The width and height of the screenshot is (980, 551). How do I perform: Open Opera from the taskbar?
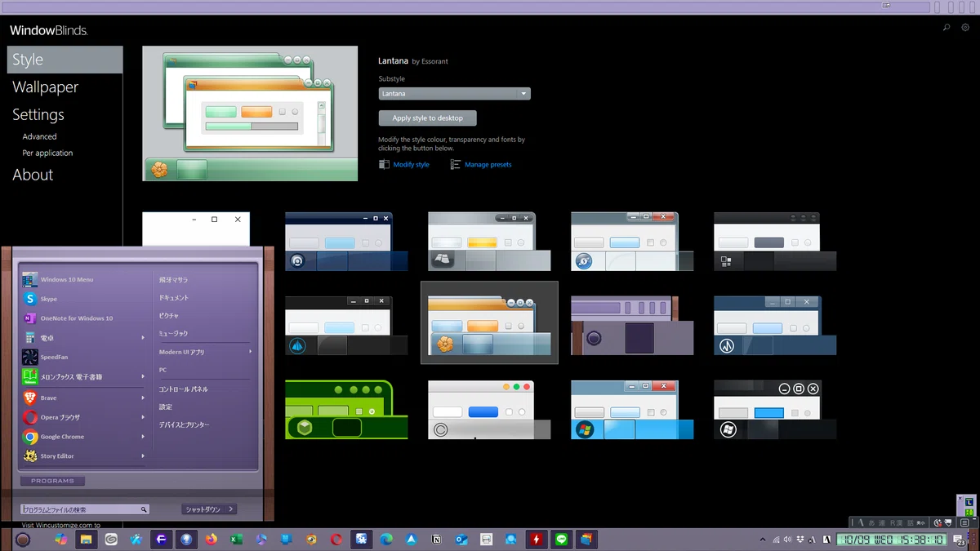tap(336, 540)
